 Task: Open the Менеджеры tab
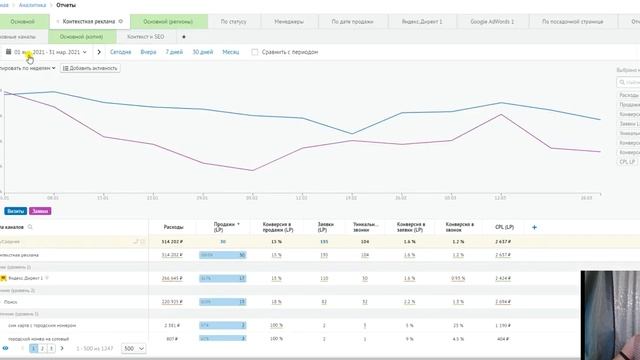click(289, 22)
